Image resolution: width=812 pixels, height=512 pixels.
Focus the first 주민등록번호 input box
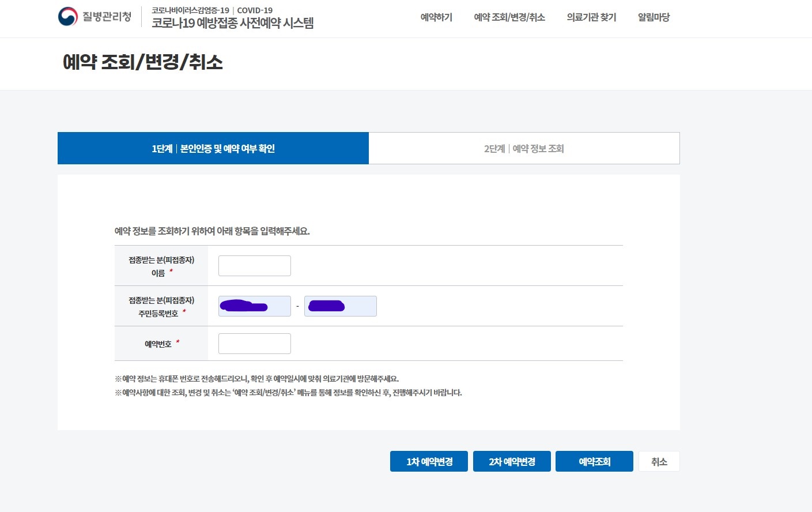pyautogui.click(x=255, y=306)
